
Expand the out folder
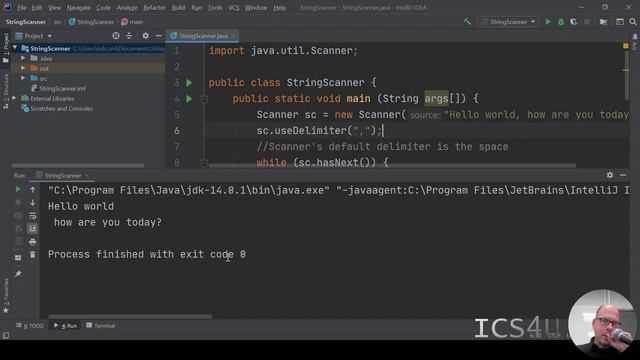23,68
